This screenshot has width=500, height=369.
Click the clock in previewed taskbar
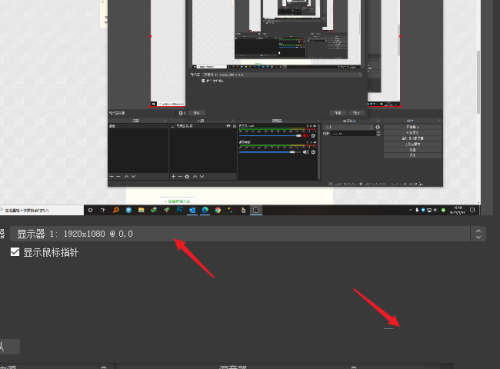457,210
